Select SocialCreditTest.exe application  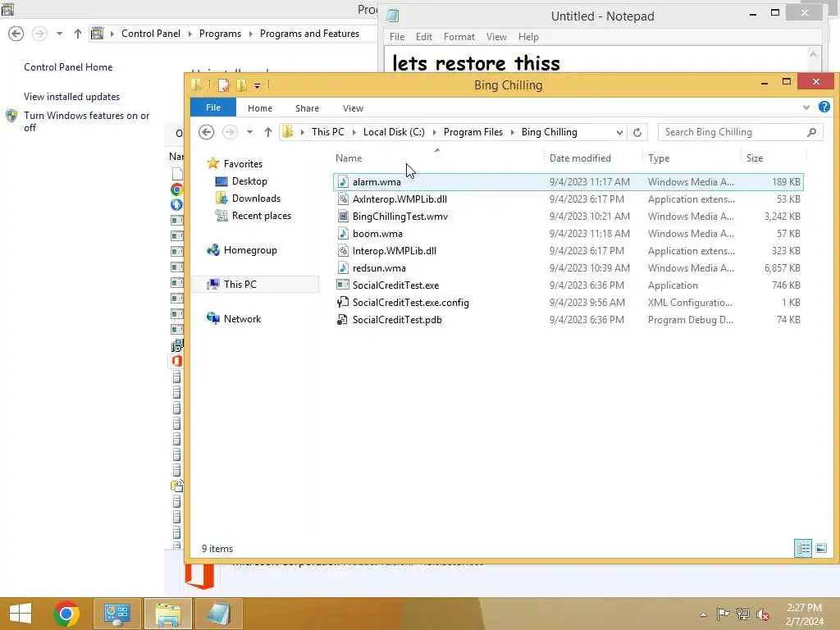(x=568, y=285)
